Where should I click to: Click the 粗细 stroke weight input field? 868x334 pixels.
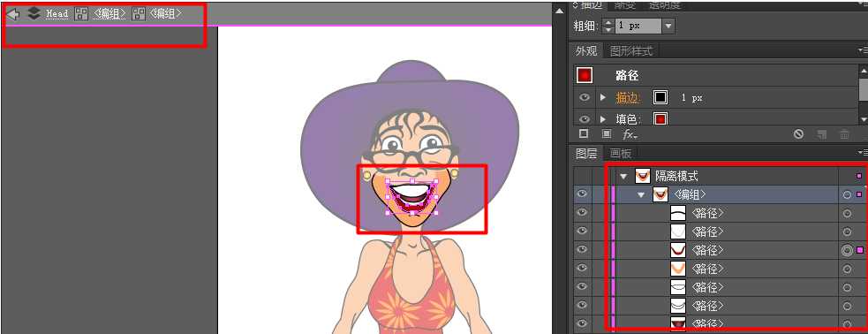638,26
